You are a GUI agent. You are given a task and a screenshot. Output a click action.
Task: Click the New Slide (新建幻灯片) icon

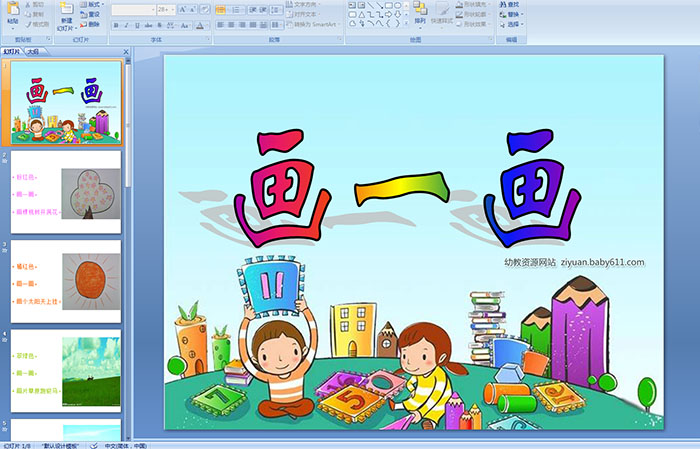coord(67,8)
